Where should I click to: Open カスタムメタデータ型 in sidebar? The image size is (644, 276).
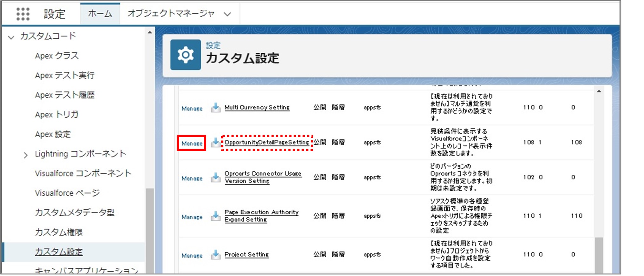pyautogui.click(x=75, y=212)
